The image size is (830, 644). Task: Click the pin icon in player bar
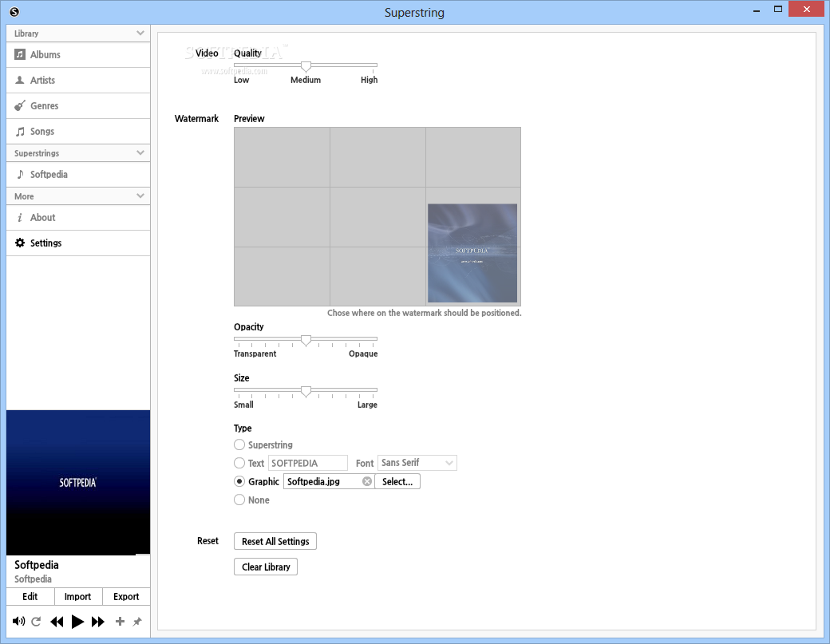137,621
